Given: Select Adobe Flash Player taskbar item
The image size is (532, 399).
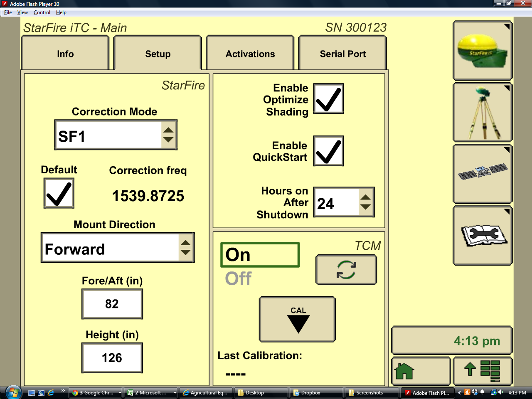Looking at the screenshot, I should point(427,392).
